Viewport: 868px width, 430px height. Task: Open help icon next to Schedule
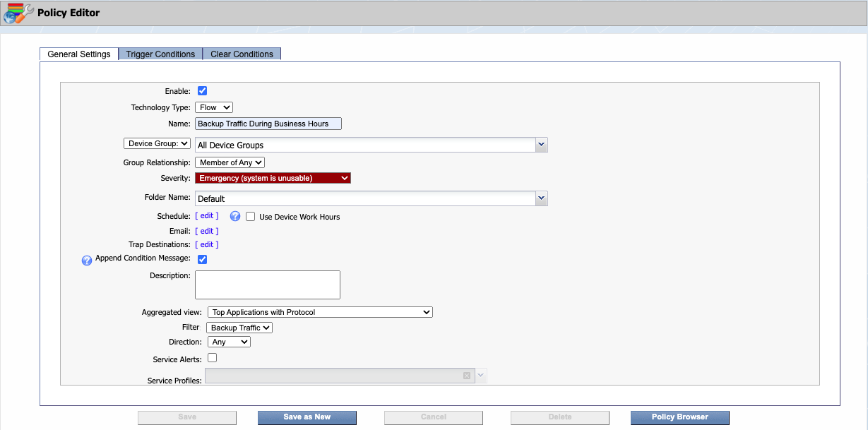pyautogui.click(x=236, y=216)
